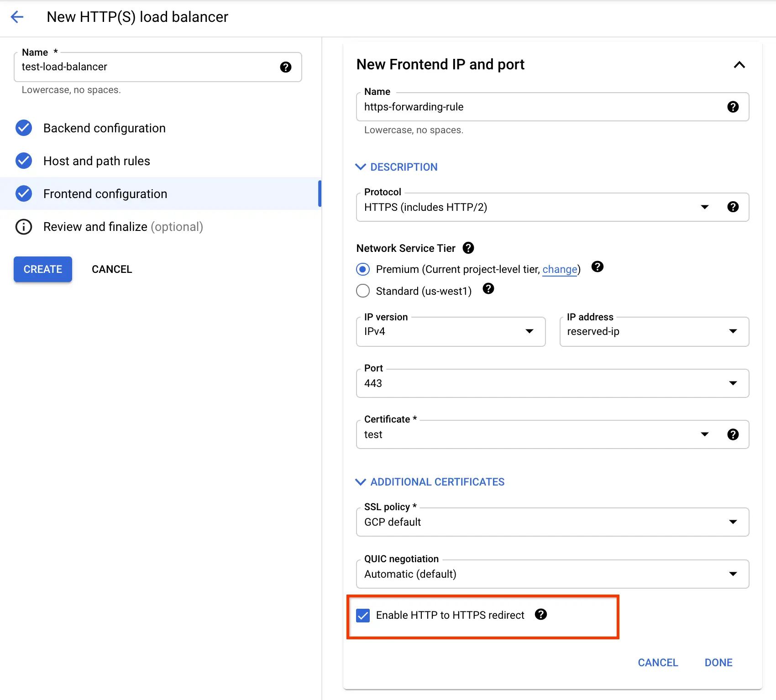This screenshot has width=776, height=700.
Task: Go to Backend configuration step
Action: pyautogui.click(x=104, y=128)
